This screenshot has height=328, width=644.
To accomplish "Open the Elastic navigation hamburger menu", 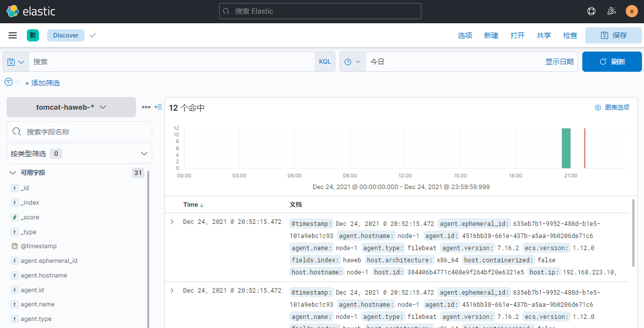I will (x=12, y=35).
